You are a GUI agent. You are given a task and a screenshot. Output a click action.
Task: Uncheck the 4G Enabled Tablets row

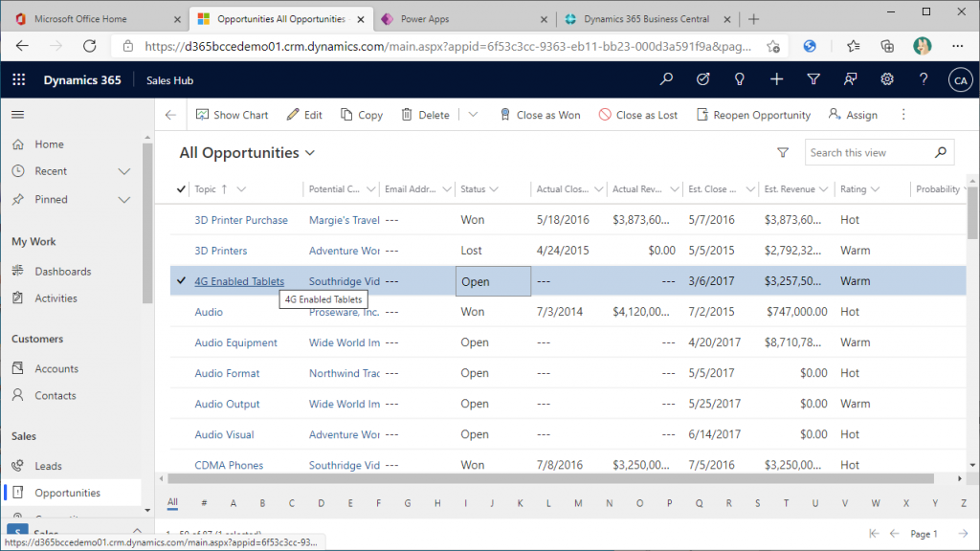(181, 281)
